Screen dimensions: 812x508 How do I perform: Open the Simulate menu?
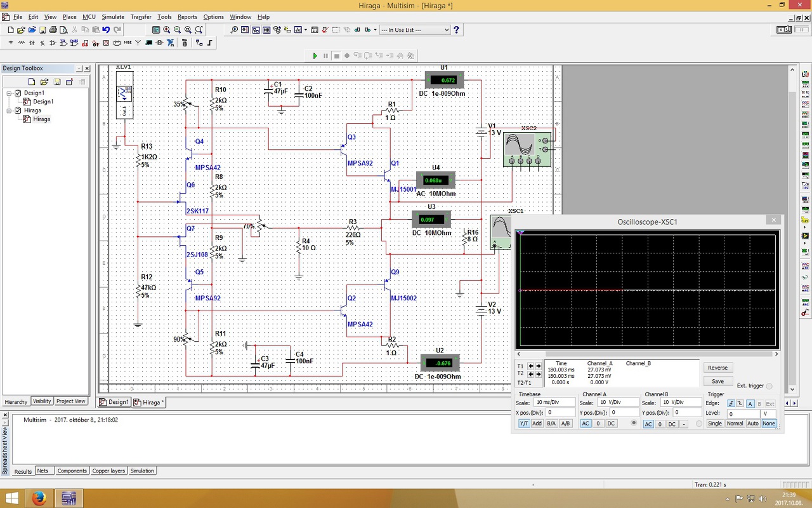[x=113, y=17]
